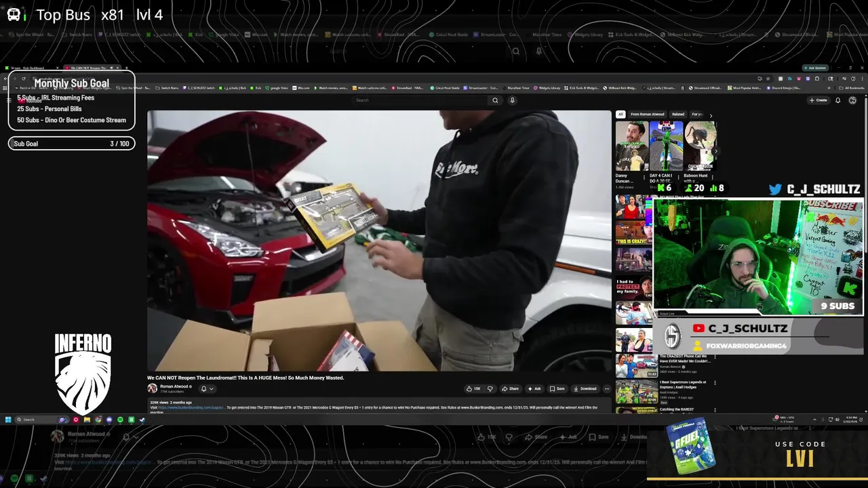Show next Shorts with the shelf arrow
Image resolution: width=868 pixels, height=488 pixels.
pos(715,152)
